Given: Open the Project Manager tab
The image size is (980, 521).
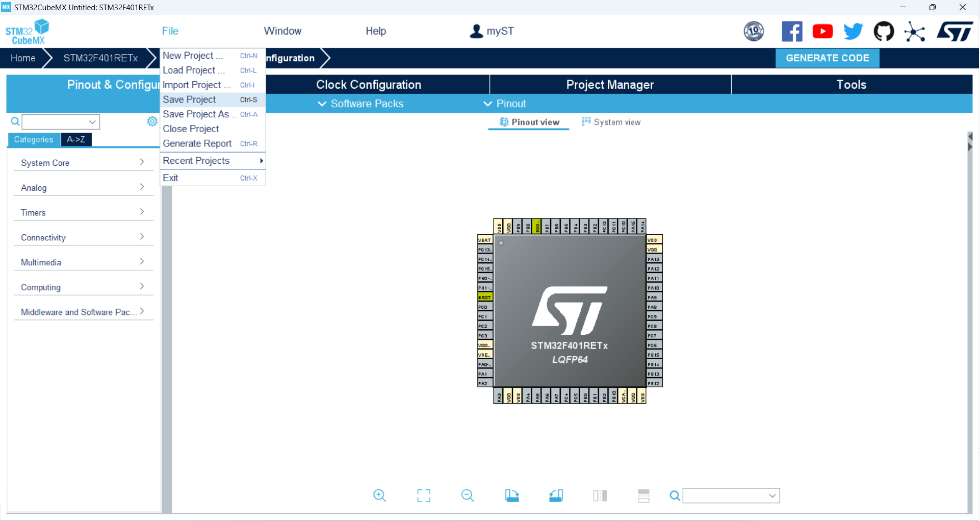Looking at the screenshot, I should [x=610, y=85].
